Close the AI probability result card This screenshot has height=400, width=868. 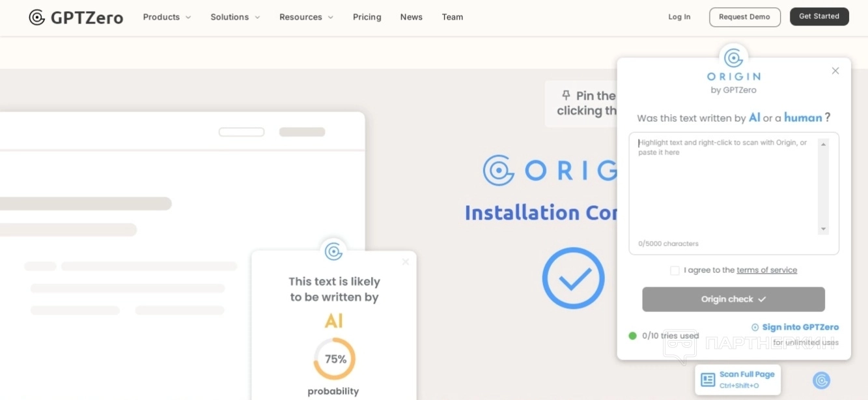406,262
